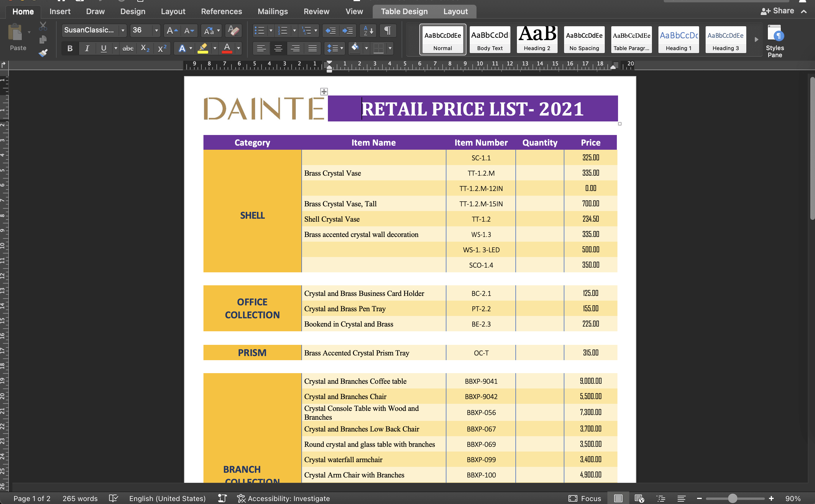Click the vertical scrollbar thumb
This screenshot has height=504, width=815.
click(812, 148)
